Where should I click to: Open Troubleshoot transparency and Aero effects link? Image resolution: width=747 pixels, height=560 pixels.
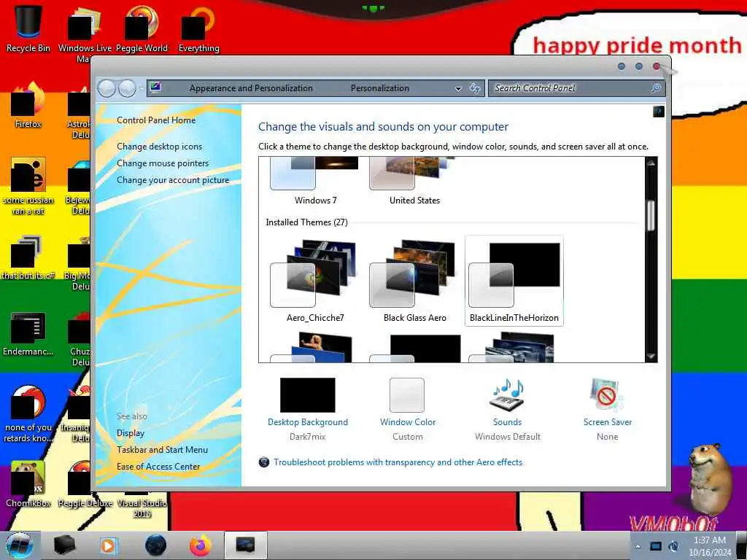tap(398, 462)
